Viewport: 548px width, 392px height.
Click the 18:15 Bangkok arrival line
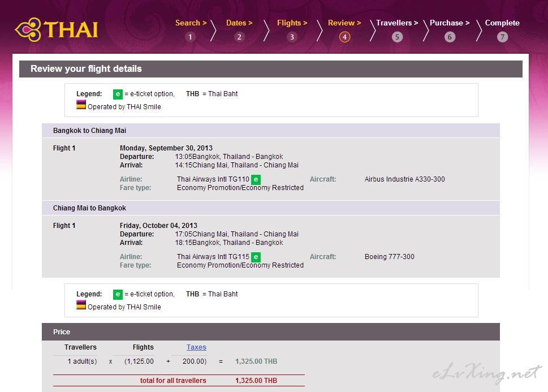229,243
